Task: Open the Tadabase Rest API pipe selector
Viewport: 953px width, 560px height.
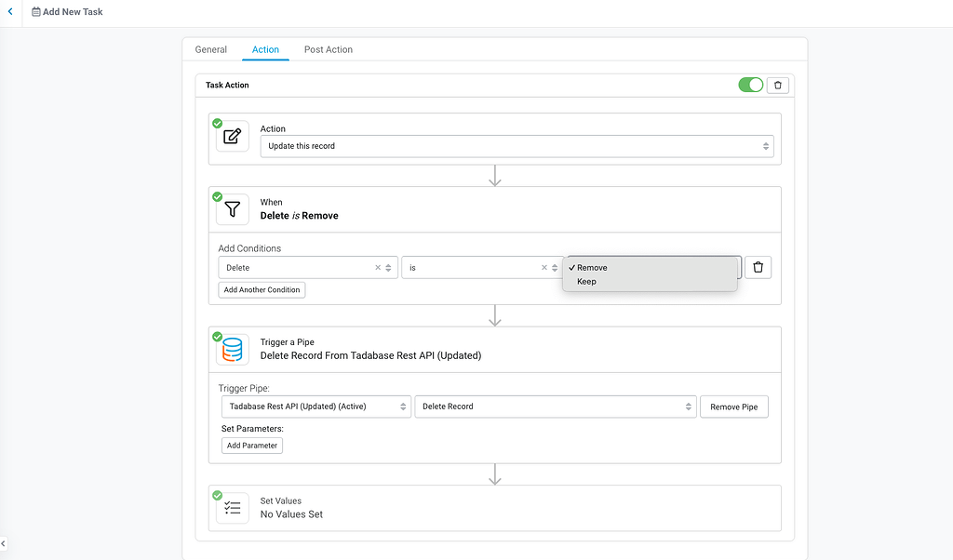Action: 315,407
